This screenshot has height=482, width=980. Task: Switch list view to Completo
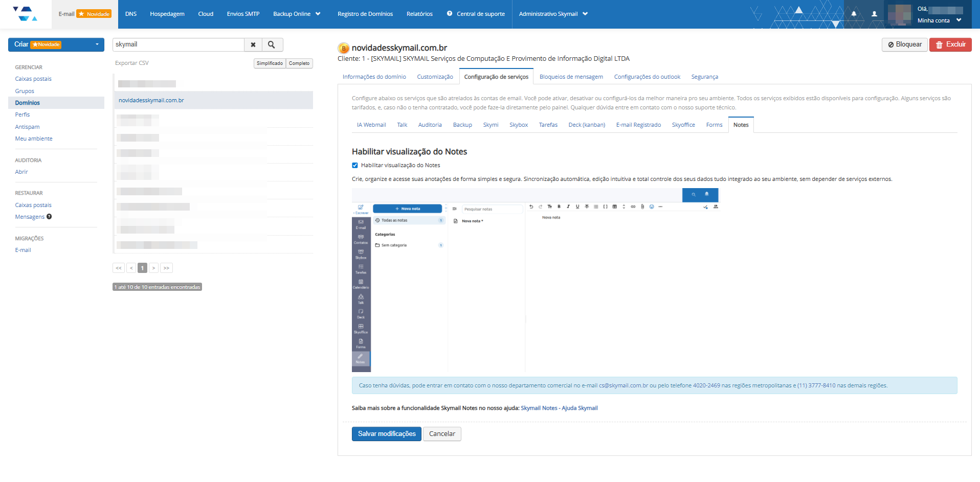(299, 63)
